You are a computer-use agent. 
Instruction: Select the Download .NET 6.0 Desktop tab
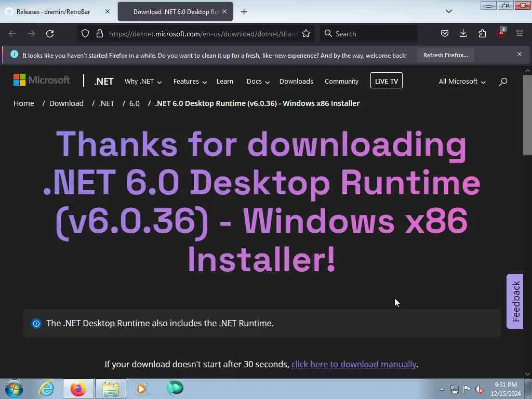(176, 12)
